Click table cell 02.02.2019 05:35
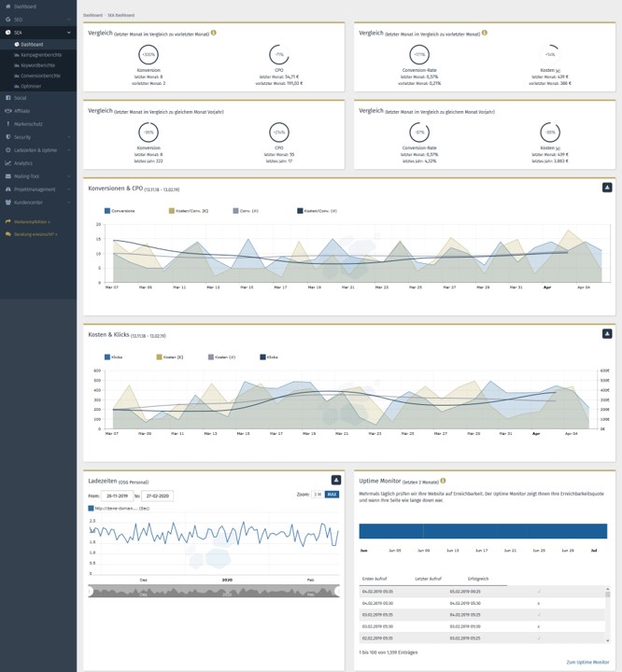This screenshot has width=622, height=672. point(377,638)
